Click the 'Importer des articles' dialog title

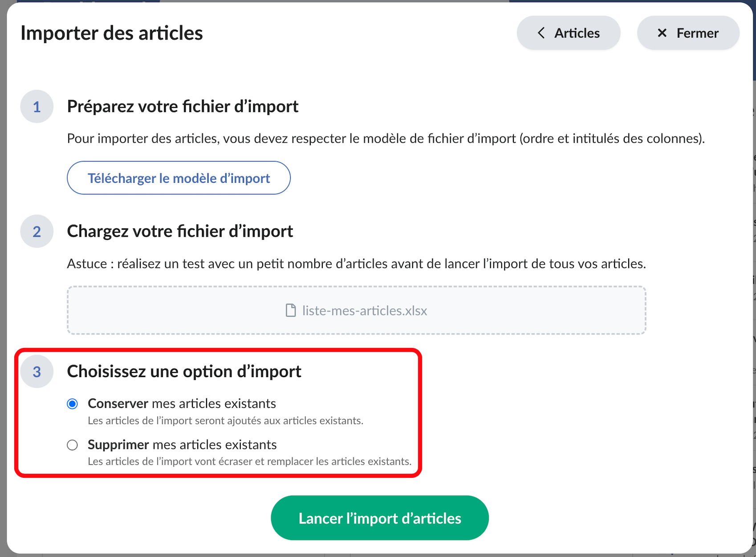coord(112,33)
